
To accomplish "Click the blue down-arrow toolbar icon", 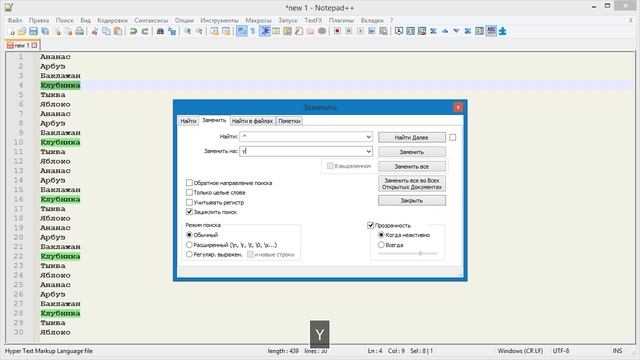I will point(456,31).
